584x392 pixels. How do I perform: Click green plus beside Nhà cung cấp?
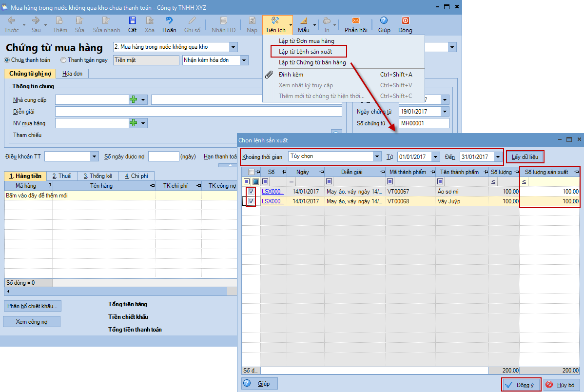[134, 99]
